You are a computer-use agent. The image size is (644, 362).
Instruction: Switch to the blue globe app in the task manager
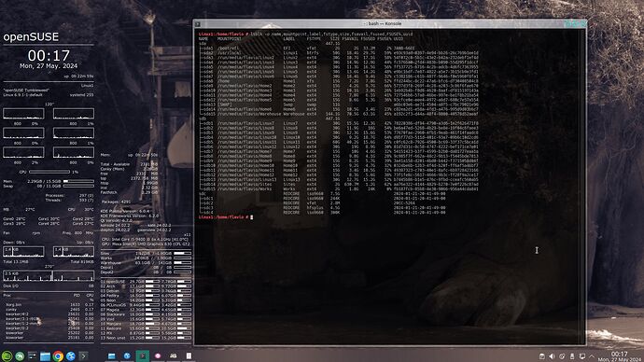coord(127,355)
